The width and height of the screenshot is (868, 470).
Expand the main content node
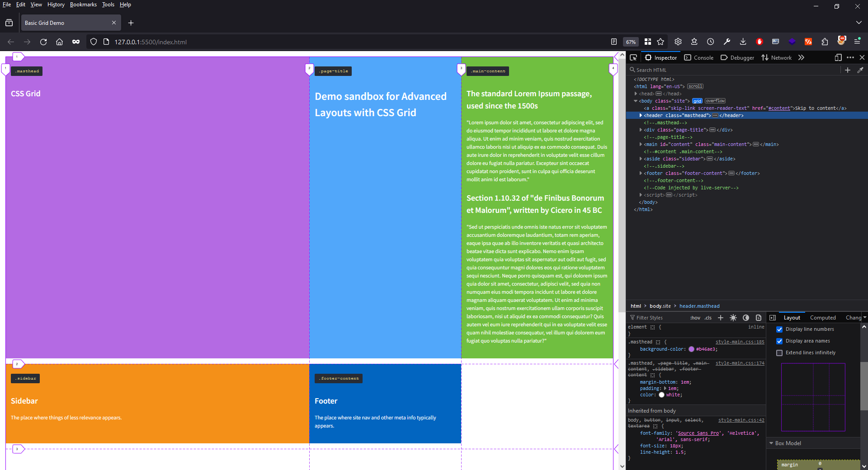pos(641,144)
